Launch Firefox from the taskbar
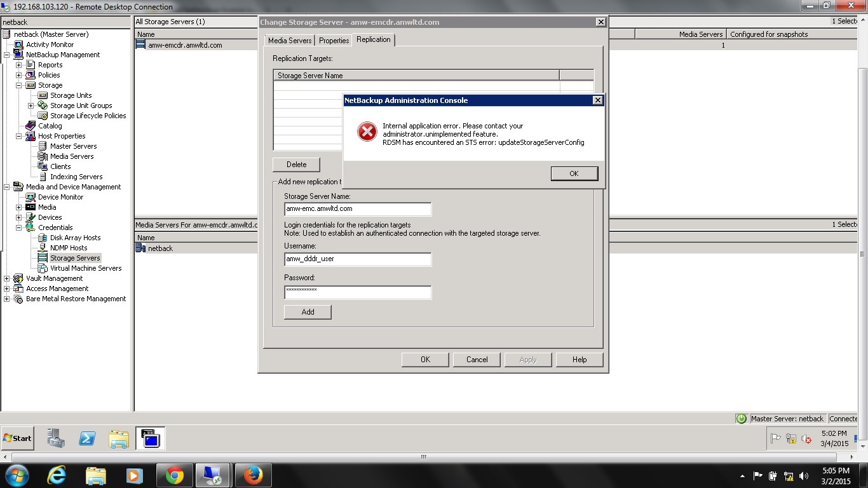This screenshot has height=488, width=868. (253, 475)
